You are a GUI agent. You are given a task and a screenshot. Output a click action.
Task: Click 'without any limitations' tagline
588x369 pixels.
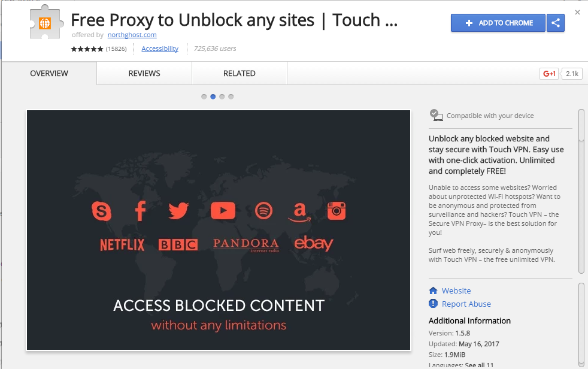coord(219,325)
